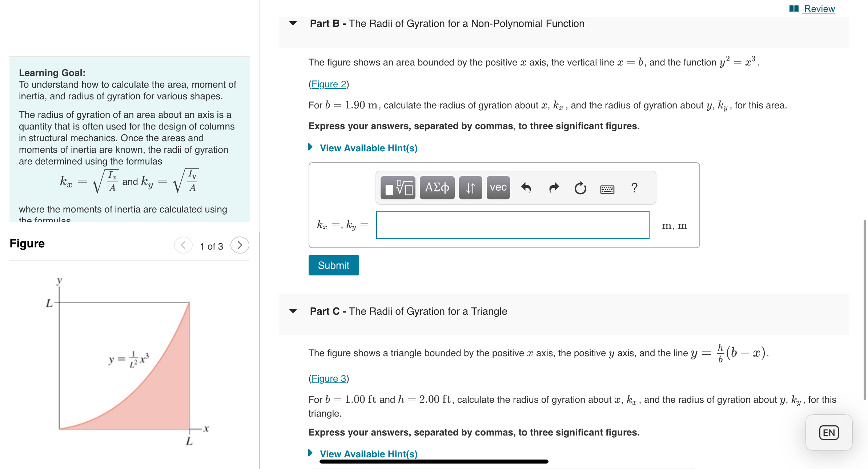Click the equation help question mark icon
Screen dimensions: 868x469
pyautogui.click(x=634, y=188)
